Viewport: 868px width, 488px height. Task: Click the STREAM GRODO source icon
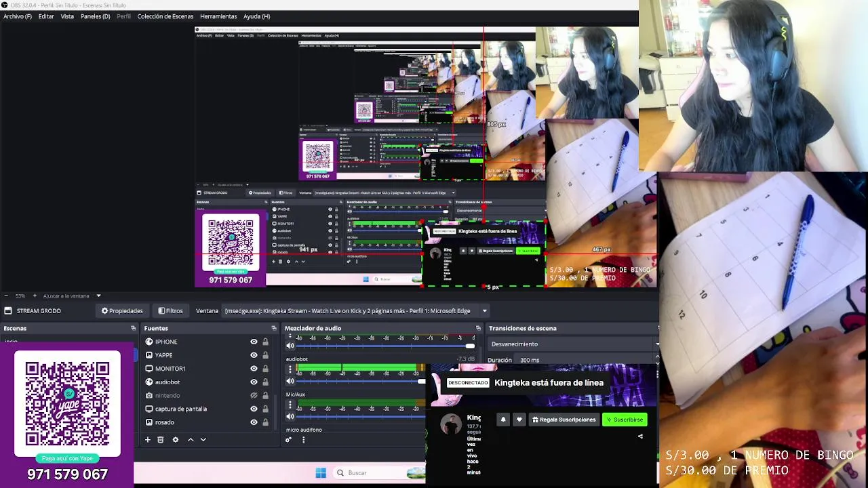(8, 311)
